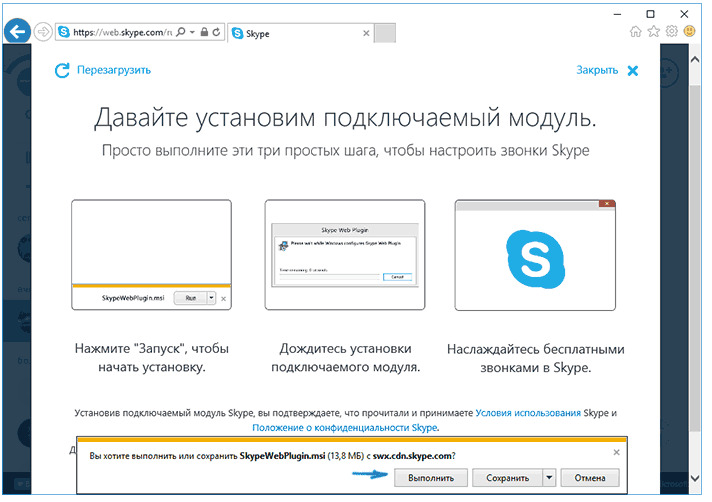712x502 pixels.
Task: Click the browser forward arrow button
Action: tap(43, 32)
